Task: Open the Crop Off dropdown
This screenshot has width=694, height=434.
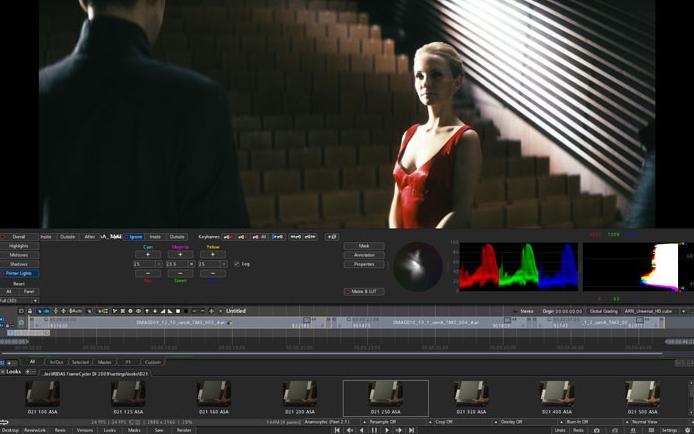Action: point(466,422)
